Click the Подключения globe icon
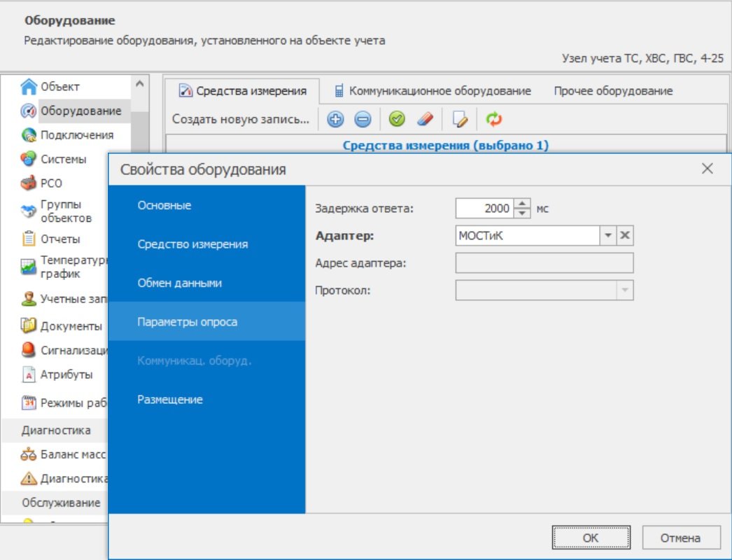This screenshot has height=560, width=732. [x=29, y=135]
